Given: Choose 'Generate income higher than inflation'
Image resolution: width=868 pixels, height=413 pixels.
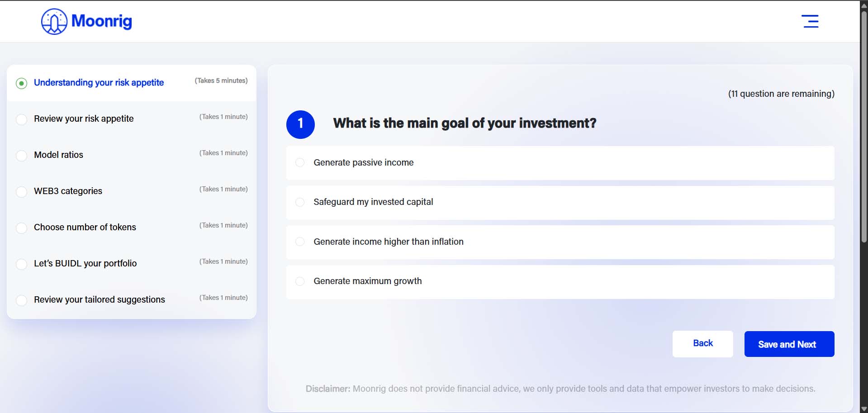Looking at the screenshot, I should tap(560, 242).
